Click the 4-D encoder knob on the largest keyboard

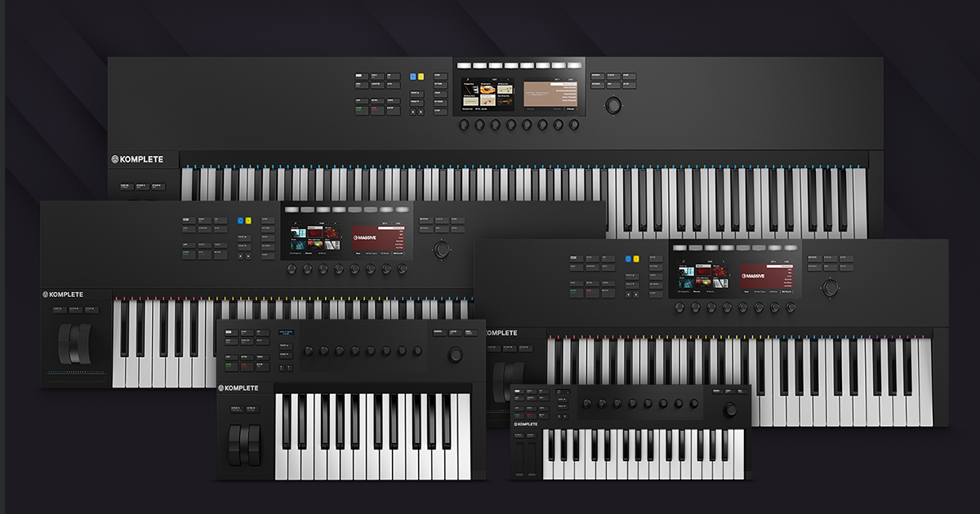612,105
